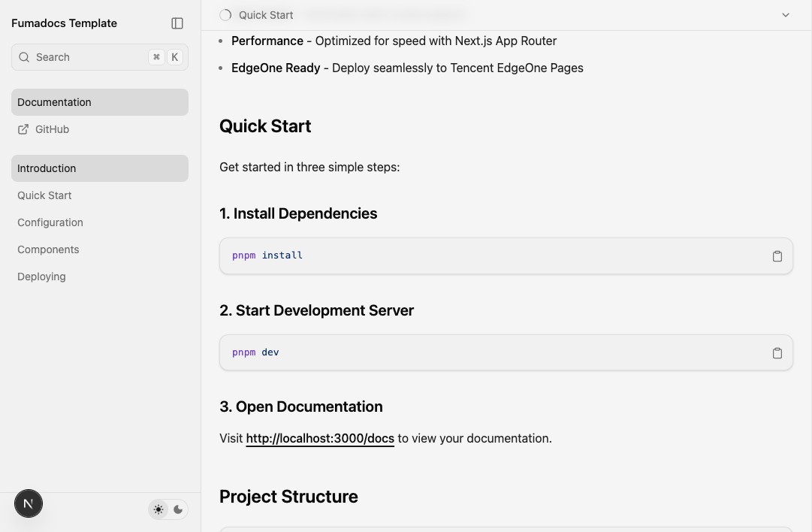Switch to light theme with sun icon
812x532 pixels.
pyautogui.click(x=158, y=509)
